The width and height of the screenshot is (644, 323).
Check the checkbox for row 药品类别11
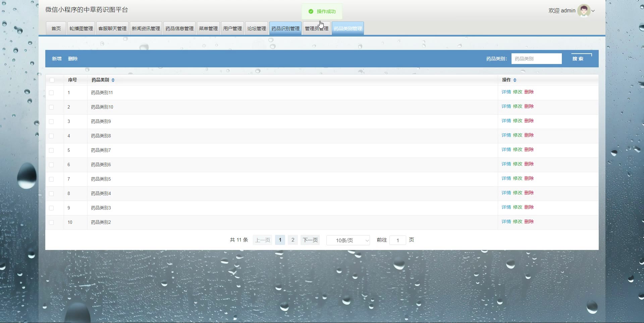51,93
